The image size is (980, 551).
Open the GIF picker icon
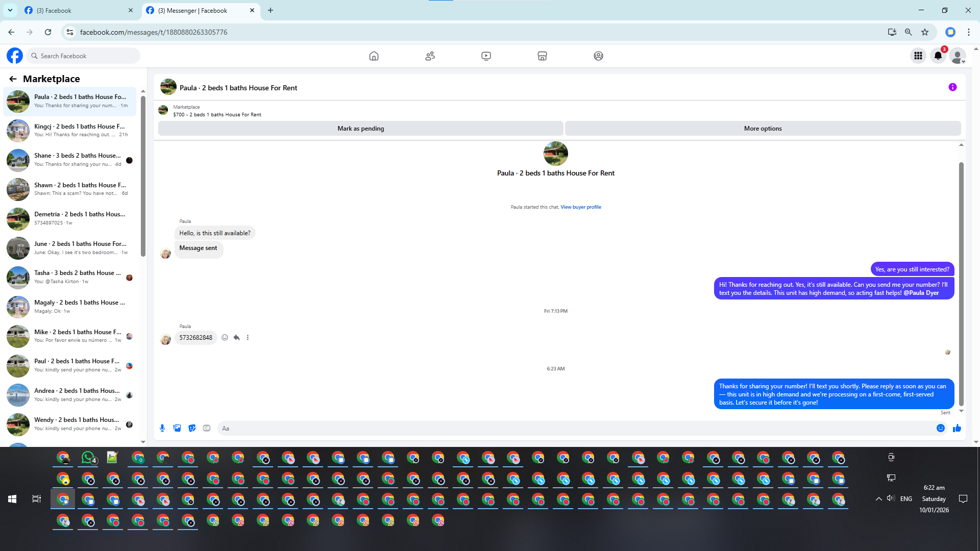[x=207, y=429]
